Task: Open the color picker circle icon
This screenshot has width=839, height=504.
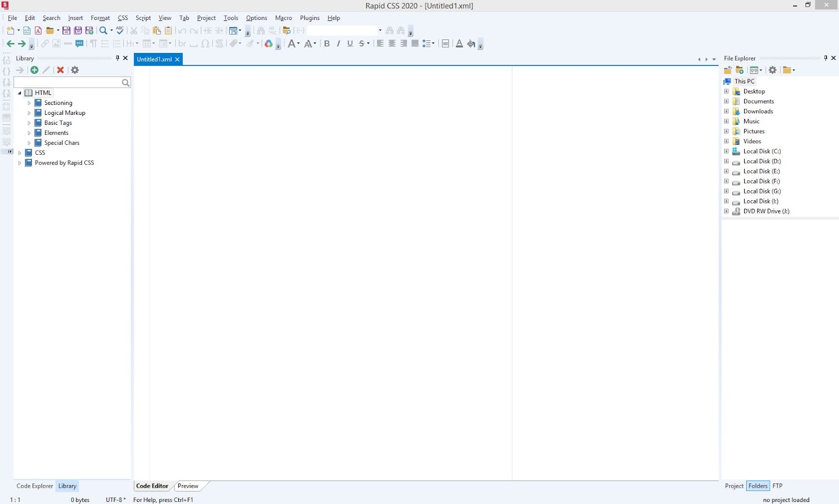Action: pyautogui.click(x=268, y=44)
